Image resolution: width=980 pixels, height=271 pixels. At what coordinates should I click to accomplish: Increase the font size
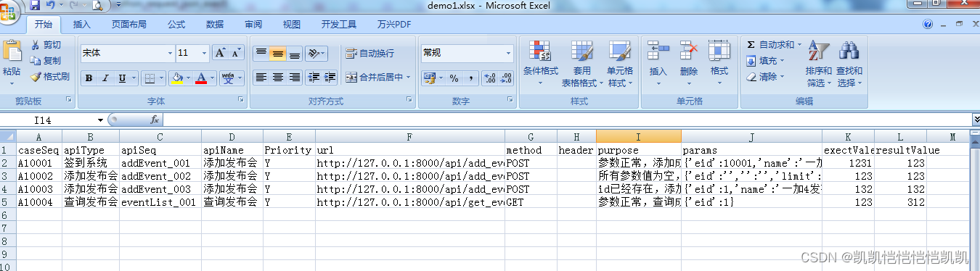(221, 53)
